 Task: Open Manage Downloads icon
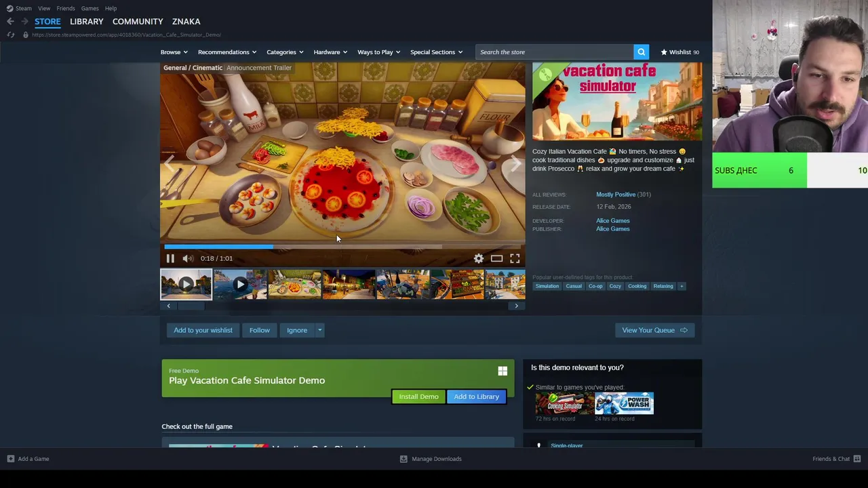coord(403,459)
